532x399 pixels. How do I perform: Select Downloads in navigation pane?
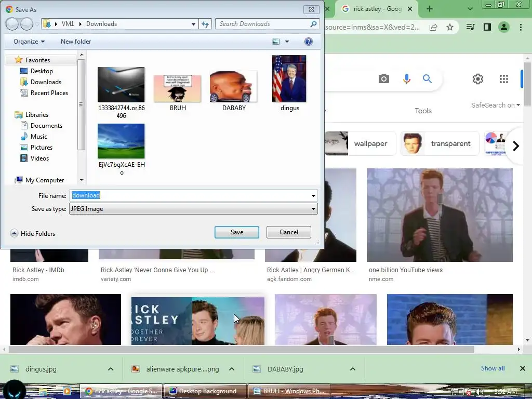[x=46, y=82]
